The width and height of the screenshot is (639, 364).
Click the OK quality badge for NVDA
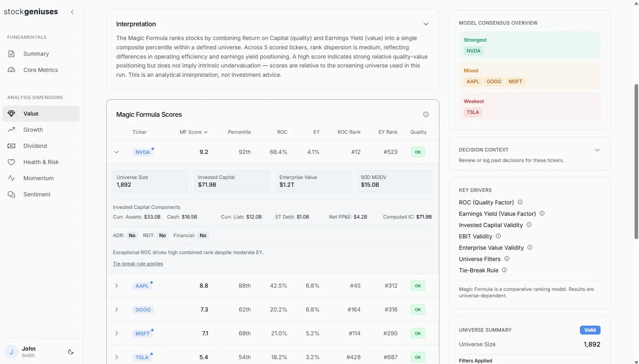(418, 152)
